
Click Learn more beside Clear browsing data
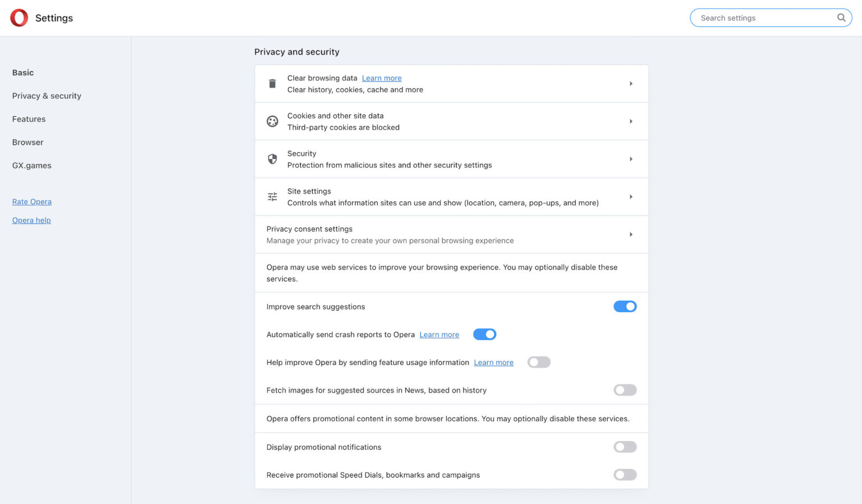382,78
